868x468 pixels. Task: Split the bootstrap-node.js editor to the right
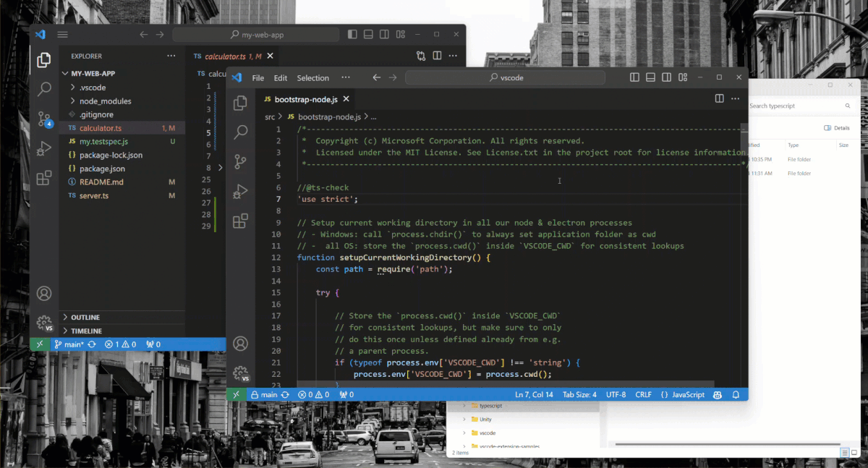tap(719, 98)
